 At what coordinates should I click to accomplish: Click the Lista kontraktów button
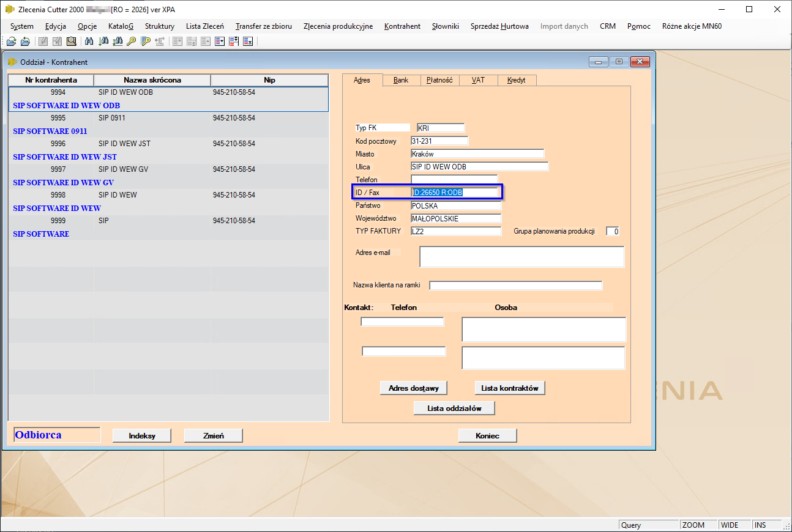click(509, 388)
